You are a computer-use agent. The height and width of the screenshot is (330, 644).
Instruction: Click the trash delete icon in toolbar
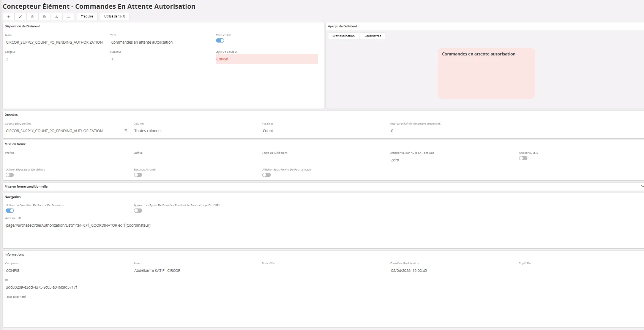[x=32, y=16]
